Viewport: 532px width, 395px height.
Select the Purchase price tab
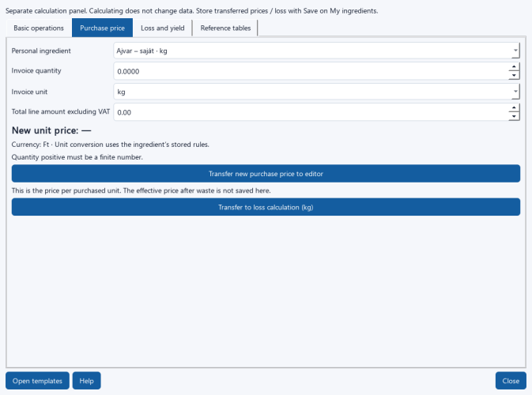102,28
